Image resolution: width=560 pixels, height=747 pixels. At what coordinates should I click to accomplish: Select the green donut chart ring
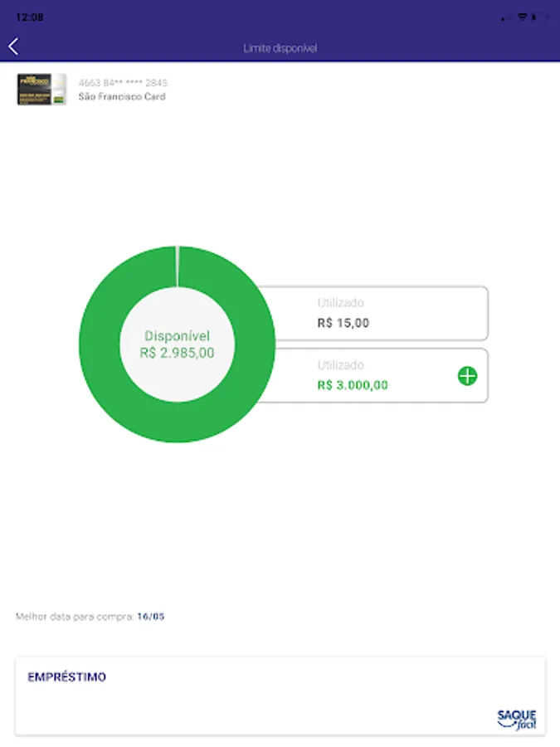[100, 344]
